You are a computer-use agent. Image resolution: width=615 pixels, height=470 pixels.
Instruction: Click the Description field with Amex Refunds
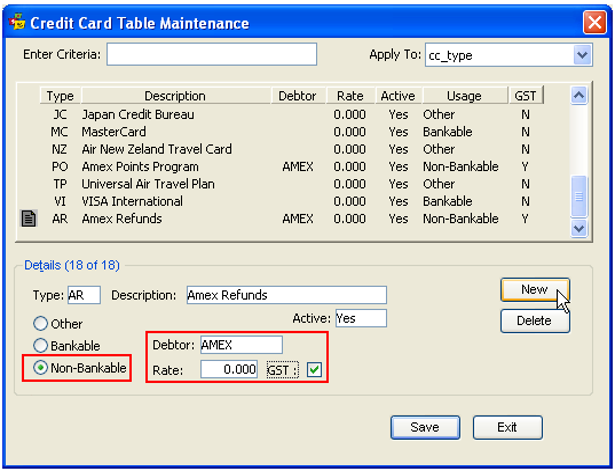click(287, 295)
